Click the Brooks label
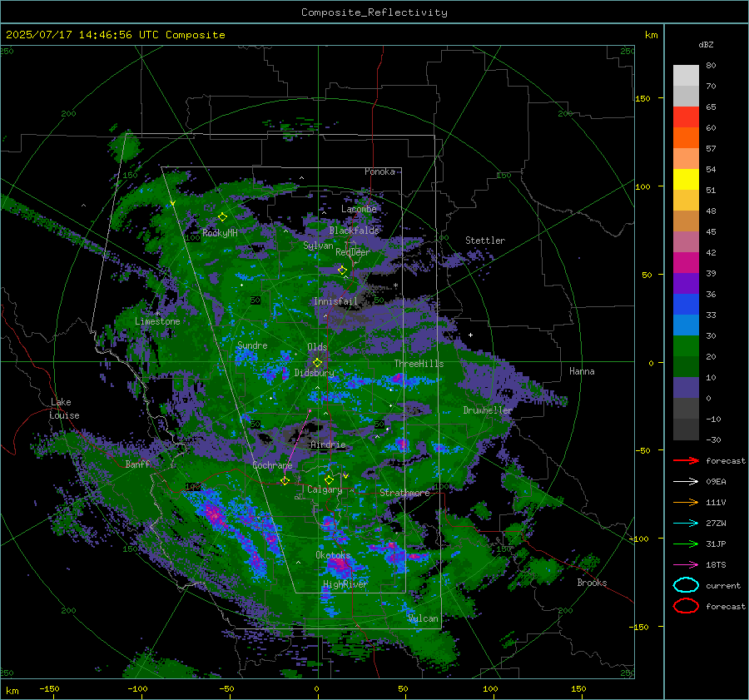 (x=592, y=583)
